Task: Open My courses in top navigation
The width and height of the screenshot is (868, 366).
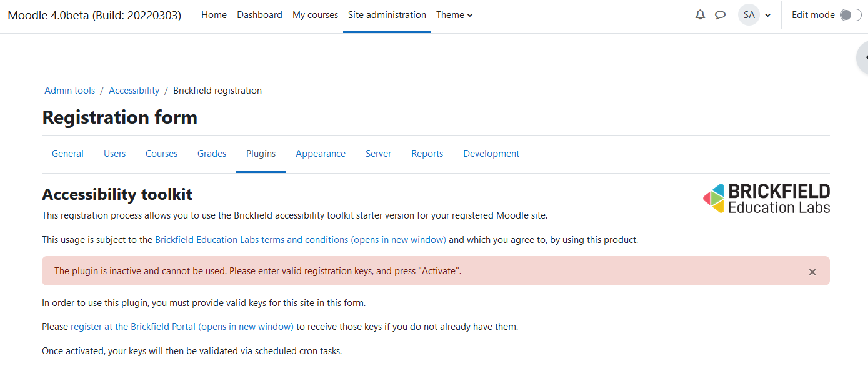Action: [315, 15]
